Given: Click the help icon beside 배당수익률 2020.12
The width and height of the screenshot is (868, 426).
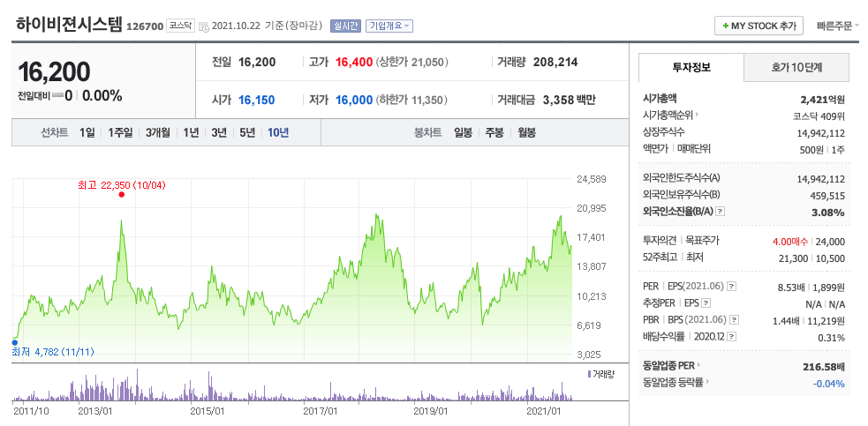Looking at the screenshot, I should (x=731, y=336).
